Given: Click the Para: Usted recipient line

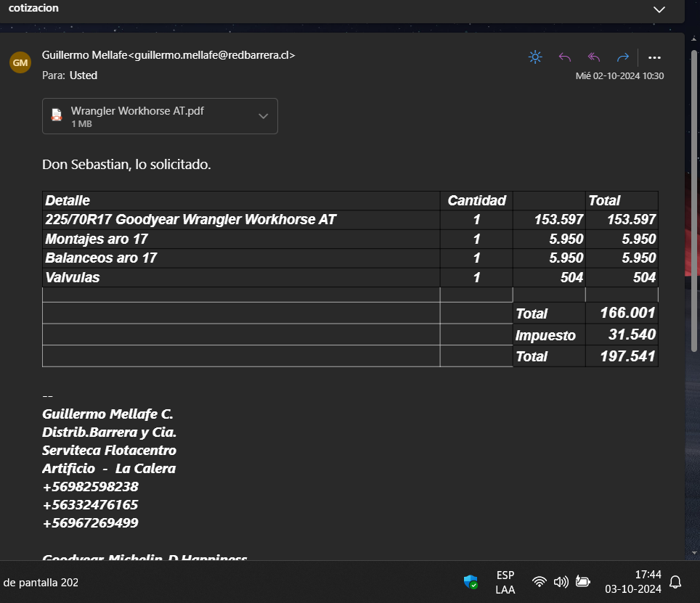Looking at the screenshot, I should pyautogui.click(x=70, y=75).
